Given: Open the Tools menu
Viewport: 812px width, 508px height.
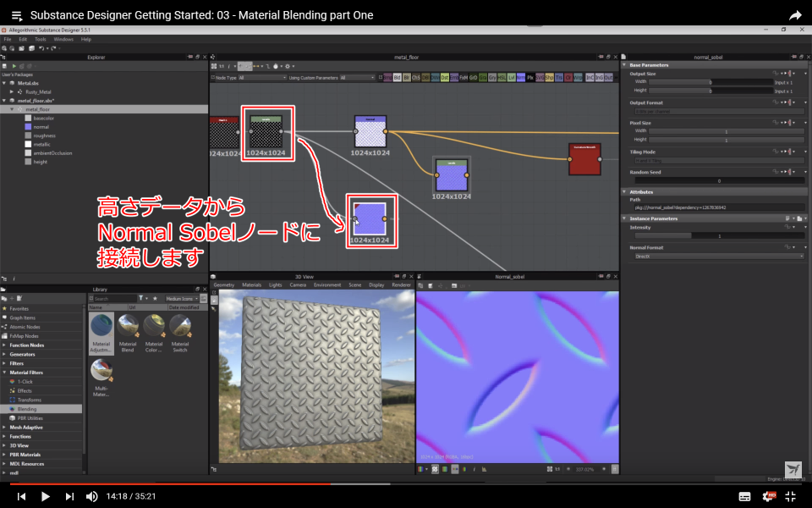Looking at the screenshot, I should (40, 40).
